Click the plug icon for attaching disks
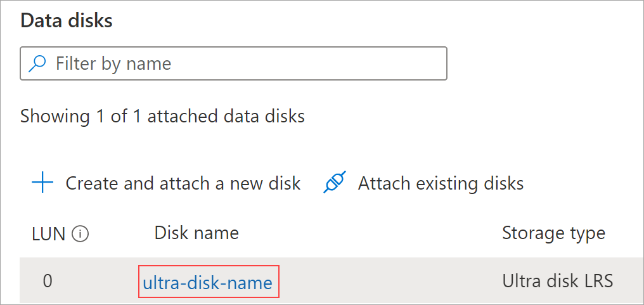Viewport: 644px width, 305px height. point(334,184)
